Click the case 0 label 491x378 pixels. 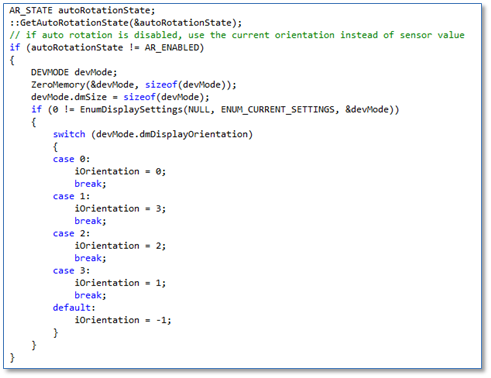click(x=71, y=159)
